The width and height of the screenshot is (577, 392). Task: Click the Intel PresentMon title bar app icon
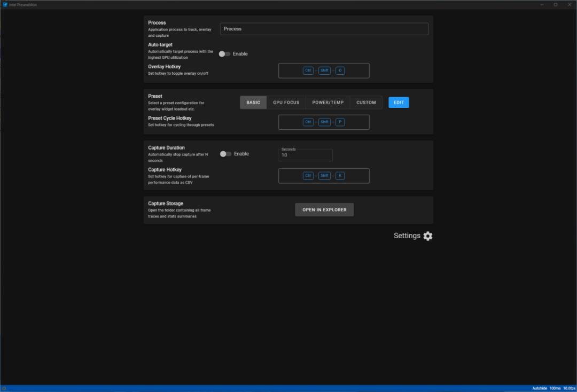pos(5,5)
